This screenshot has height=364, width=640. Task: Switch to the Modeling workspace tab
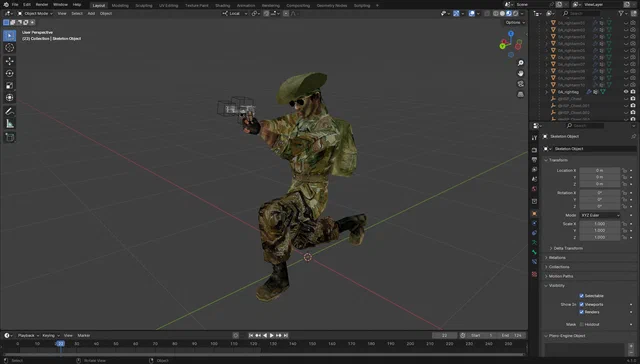120,5
